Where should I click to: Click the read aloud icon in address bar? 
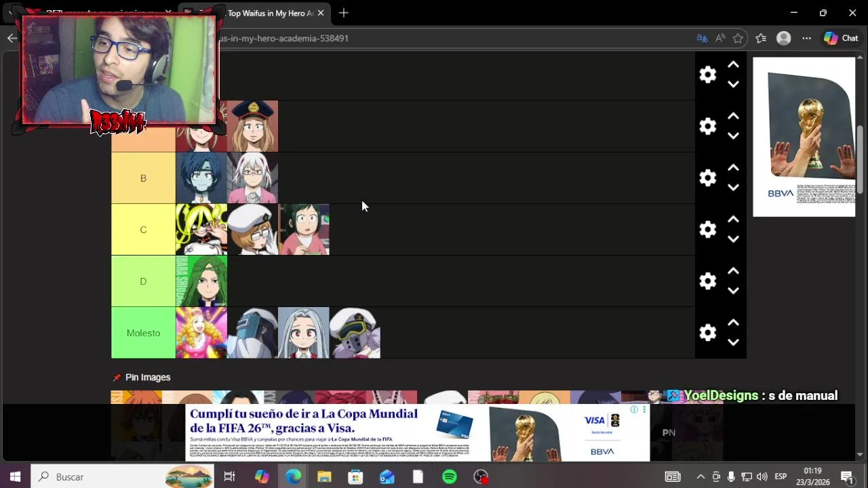(x=720, y=39)
